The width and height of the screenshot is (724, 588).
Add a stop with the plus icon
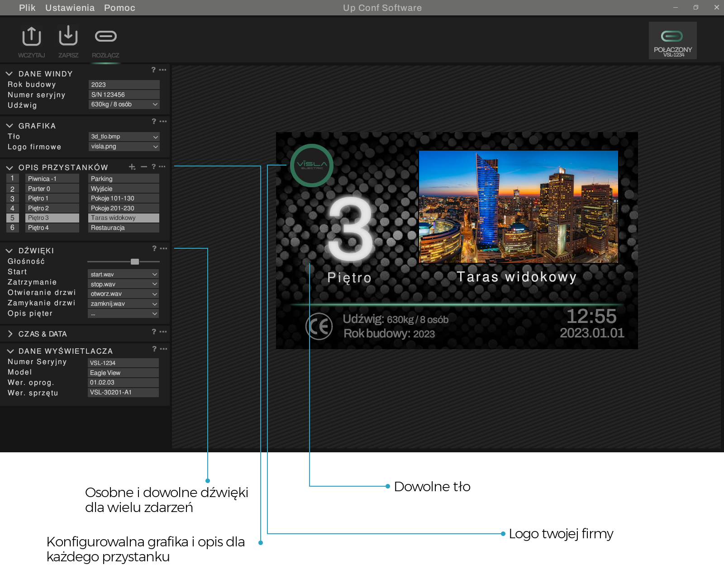(x=132, y=167)
